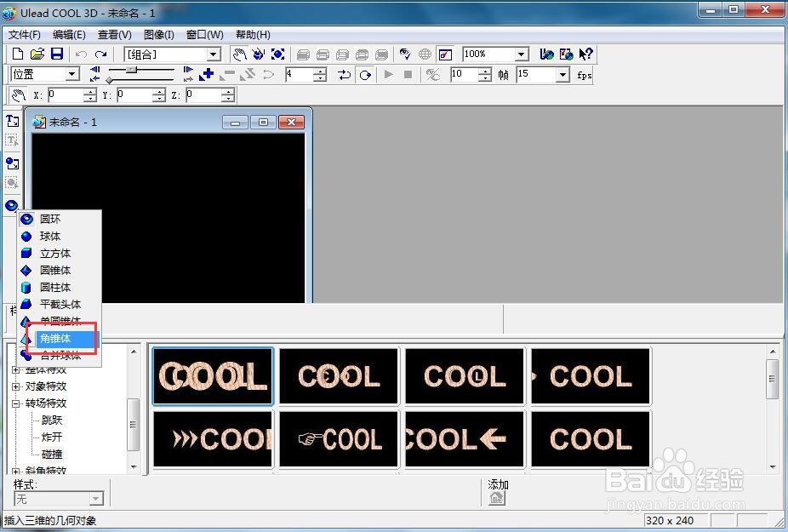Click the context help arrow-question icon
The width and height of the screenshot is (788, 532).
585,54
